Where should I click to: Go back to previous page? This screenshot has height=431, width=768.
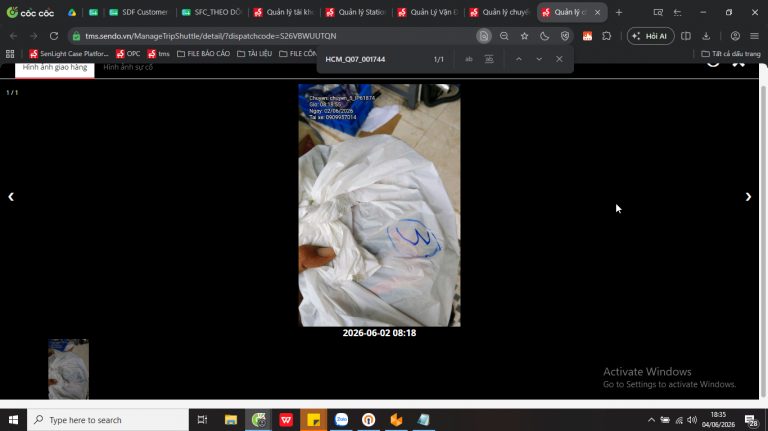pyautogui.click(x=14, y=36)
